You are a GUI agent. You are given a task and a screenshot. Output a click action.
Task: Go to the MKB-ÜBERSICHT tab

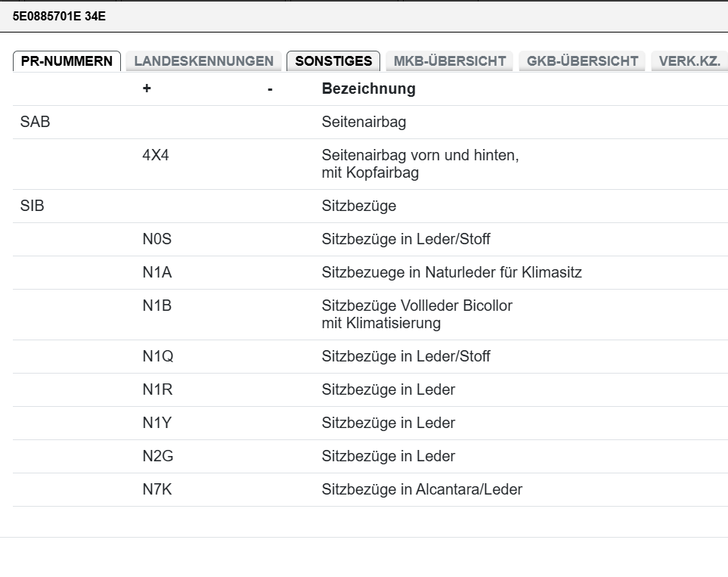[450, 61]
